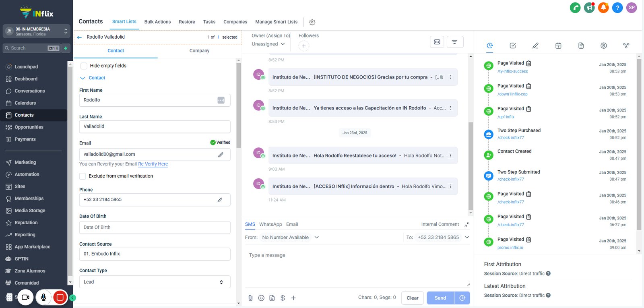644x308 pixels.
Task: Open the Payments dollar panel icon
Action: (x=604, y=45)
